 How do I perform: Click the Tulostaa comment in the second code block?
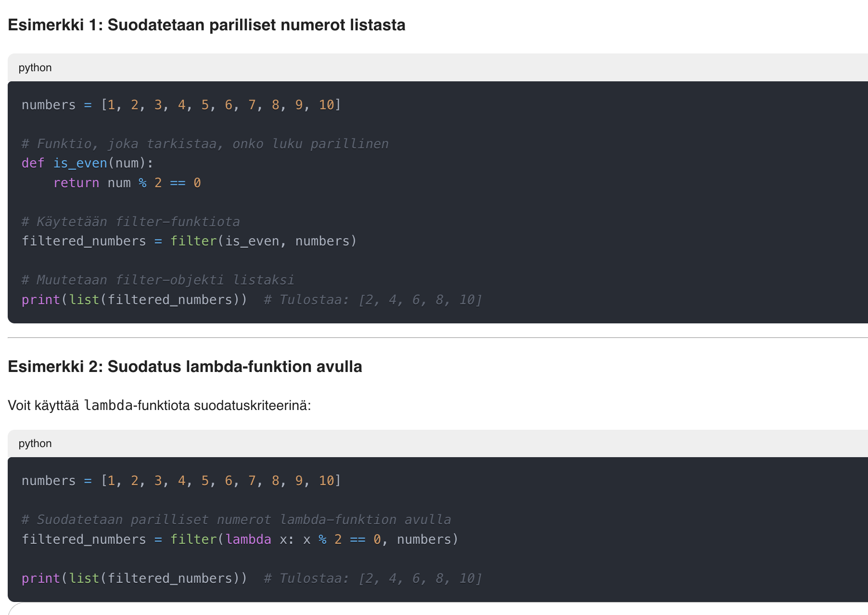point(372,578)
